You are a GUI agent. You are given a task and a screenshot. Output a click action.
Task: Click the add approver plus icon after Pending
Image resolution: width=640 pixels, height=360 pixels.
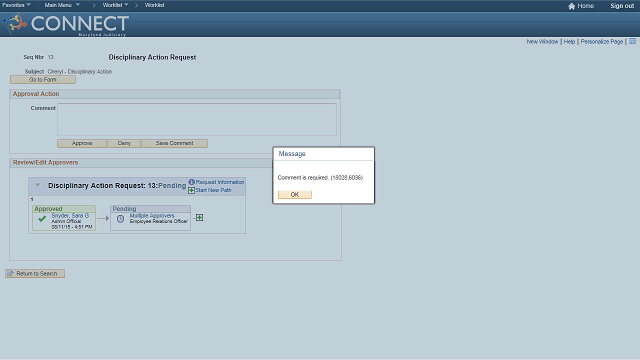pyautogui.click(x=200, y=218)
